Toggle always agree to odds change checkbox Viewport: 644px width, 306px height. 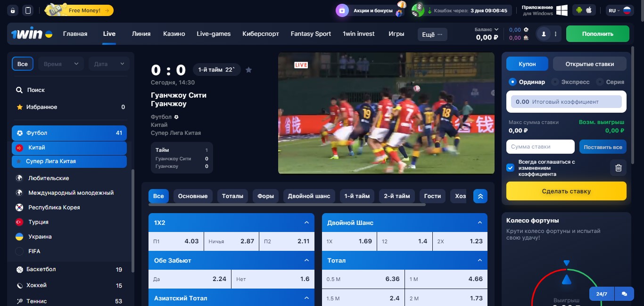pos(510,168)
